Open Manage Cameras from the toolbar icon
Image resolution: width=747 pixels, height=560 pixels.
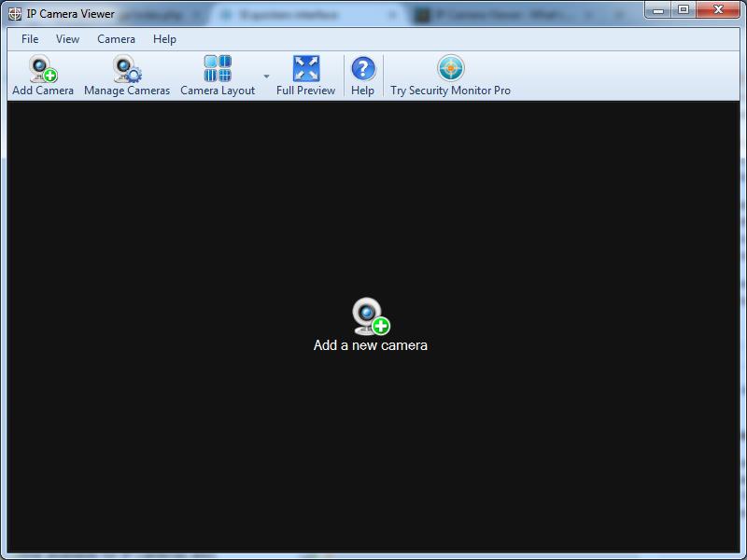(x=126, y=70)
